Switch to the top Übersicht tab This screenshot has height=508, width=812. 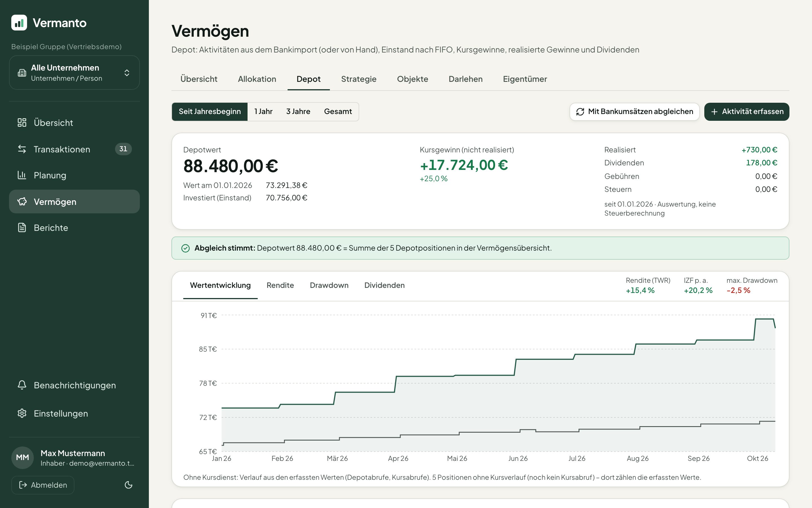coord(199,79)
